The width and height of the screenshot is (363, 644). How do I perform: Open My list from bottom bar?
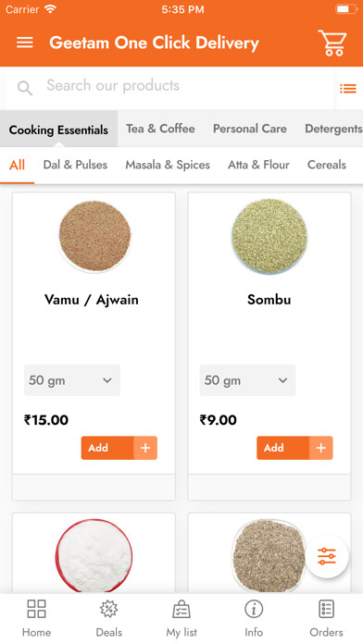pyautogui.click(x=181, y=618)
